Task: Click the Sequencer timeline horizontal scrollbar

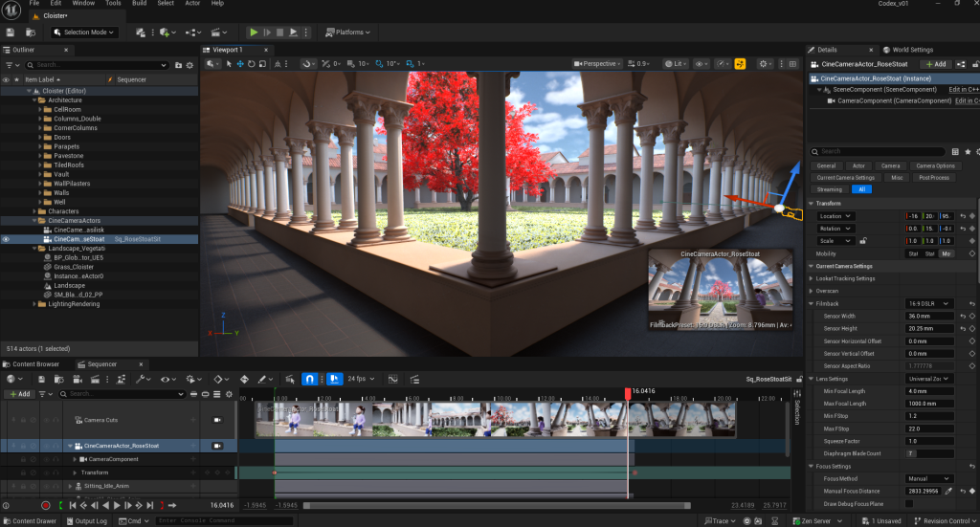Action: coord(498,505)
